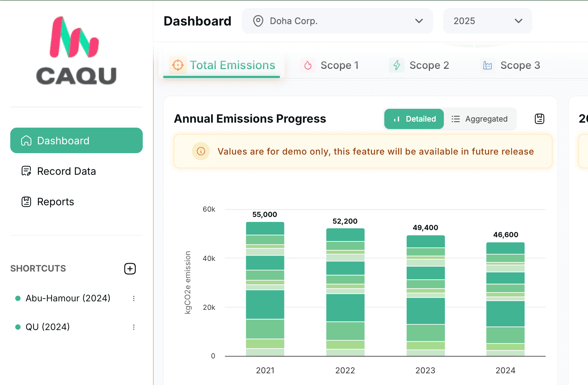This screenshot has width=588, height=385.
Task: Click the 2021 emissions bar
Action: [x=265, y=289]
